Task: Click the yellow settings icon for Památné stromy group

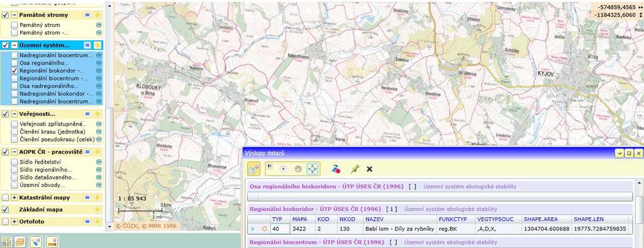Action: [97, 15]
